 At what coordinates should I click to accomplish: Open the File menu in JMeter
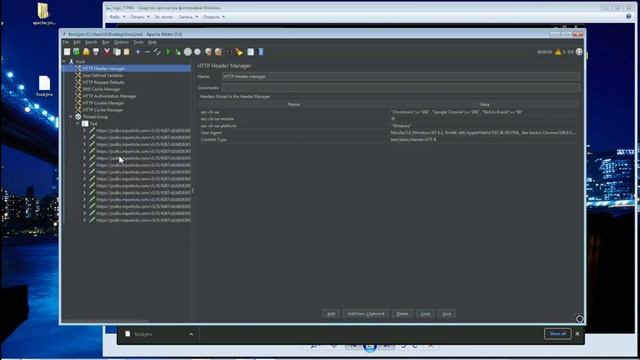[66, 42]
